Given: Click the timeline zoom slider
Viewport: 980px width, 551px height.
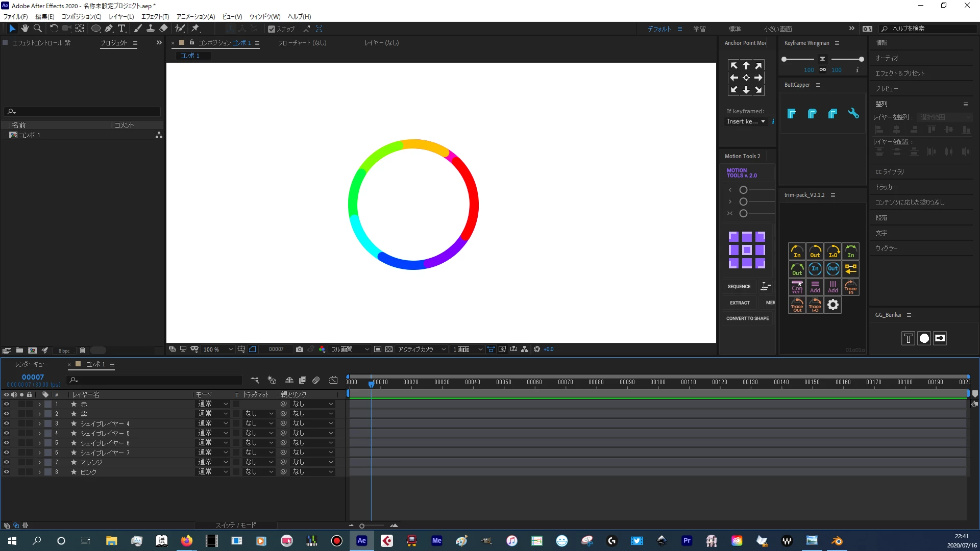Looking at the screenshot, I should point(362,525).
